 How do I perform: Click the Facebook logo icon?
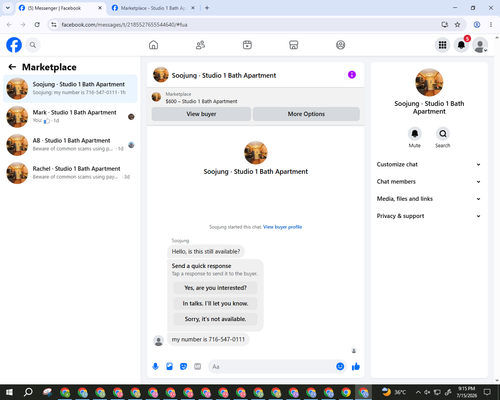[14, 45]
